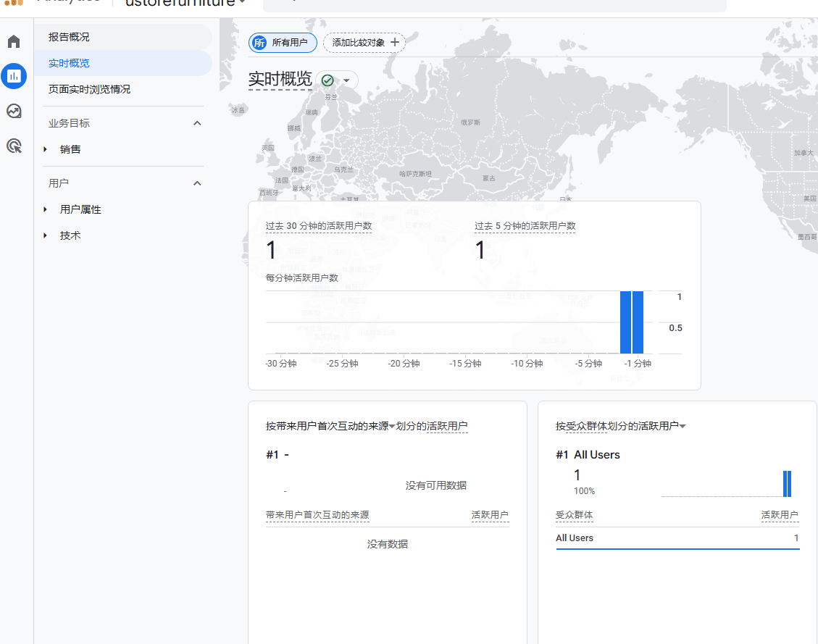Click 俄罗斯 label on the map

coord(470,122)
